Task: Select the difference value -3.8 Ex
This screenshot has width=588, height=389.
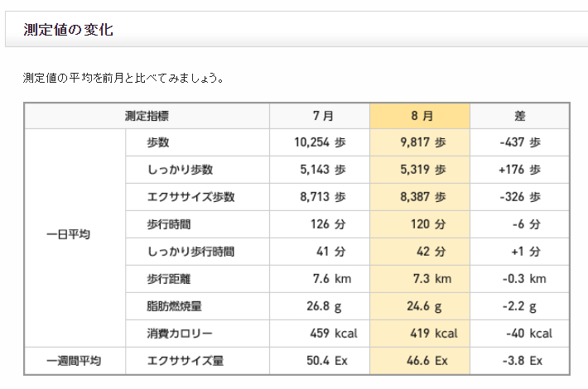Action: 523,361
